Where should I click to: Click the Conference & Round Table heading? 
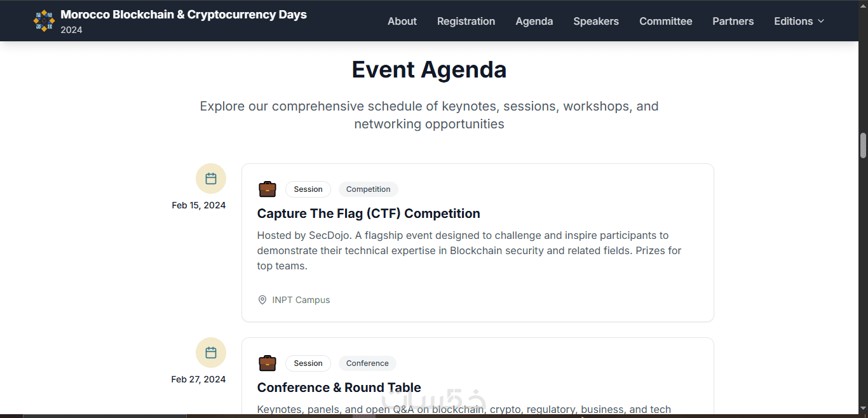coord(339,388)
